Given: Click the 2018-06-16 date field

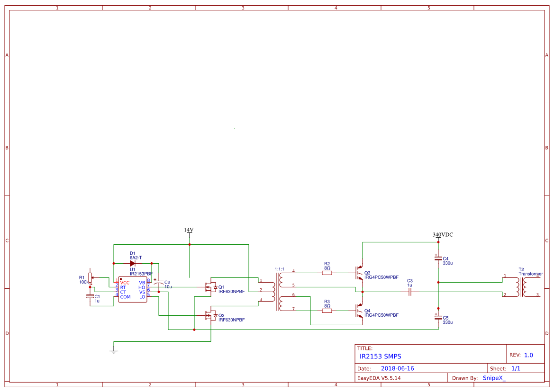Looking at the screenshot, I should 397,368.
